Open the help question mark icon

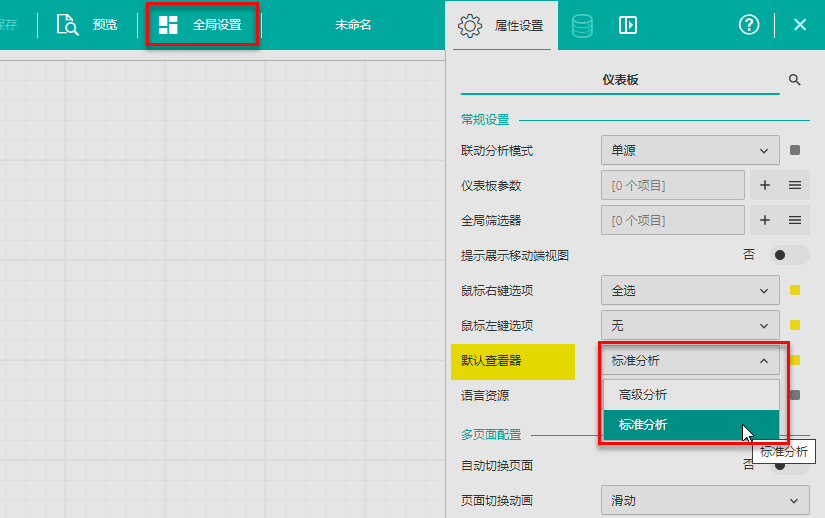749,26
